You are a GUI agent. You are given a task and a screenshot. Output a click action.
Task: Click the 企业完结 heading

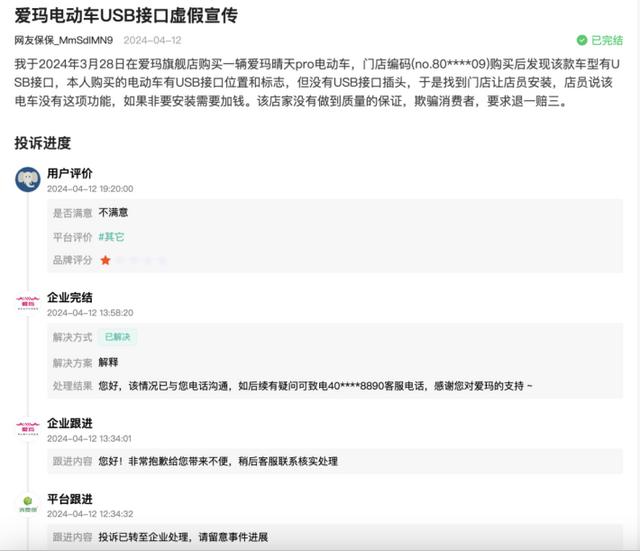[x=70, y=297]
